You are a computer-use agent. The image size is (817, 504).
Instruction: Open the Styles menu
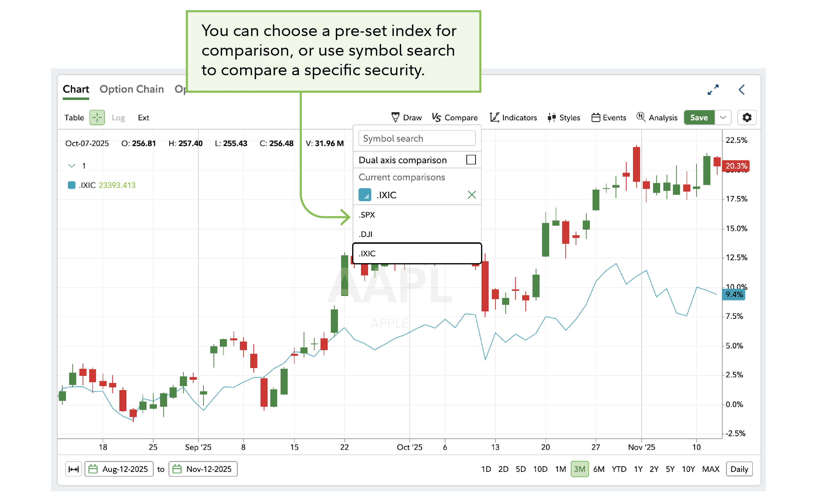point(563,117)
